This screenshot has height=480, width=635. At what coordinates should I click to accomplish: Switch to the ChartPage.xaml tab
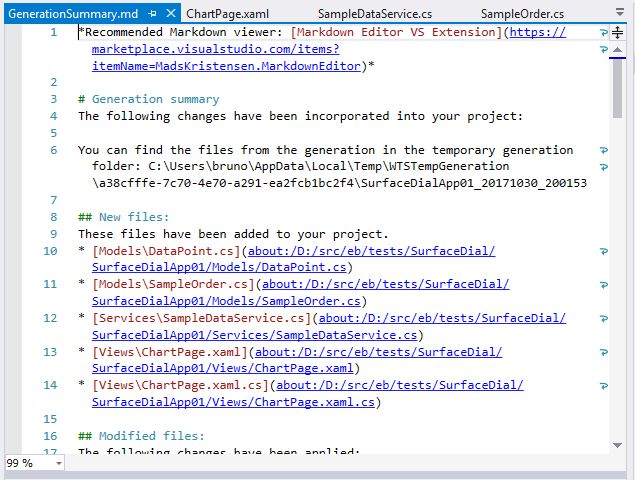tap(227, 14)
